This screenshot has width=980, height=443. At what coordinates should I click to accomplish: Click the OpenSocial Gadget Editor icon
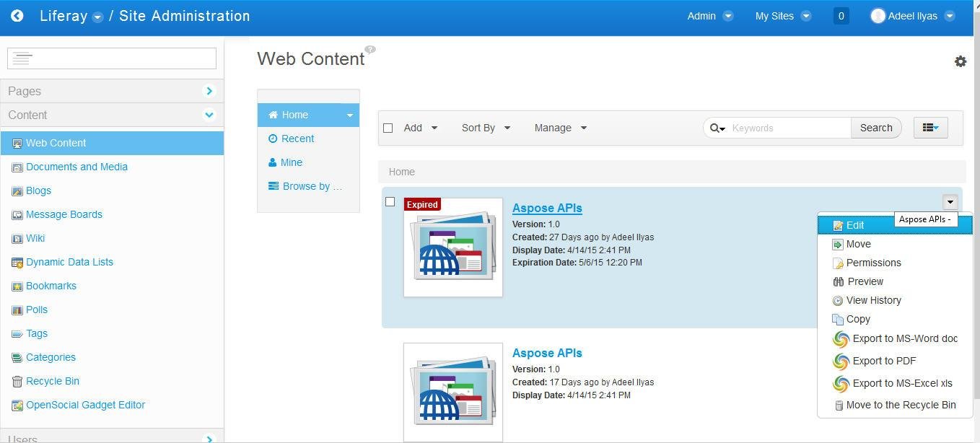pyautogui.click(x=17, y=405)
